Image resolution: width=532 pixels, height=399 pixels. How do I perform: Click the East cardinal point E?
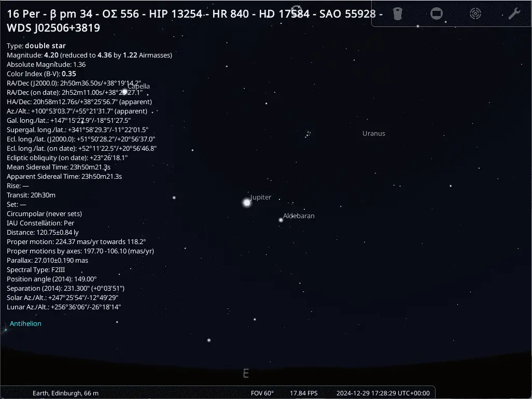click(246, 373)
